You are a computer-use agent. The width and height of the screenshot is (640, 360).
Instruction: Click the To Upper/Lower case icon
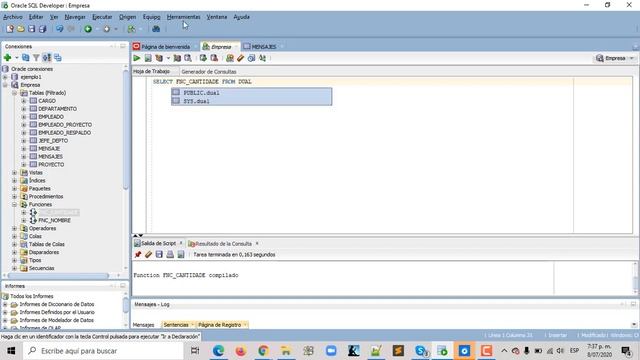(262, 58)
